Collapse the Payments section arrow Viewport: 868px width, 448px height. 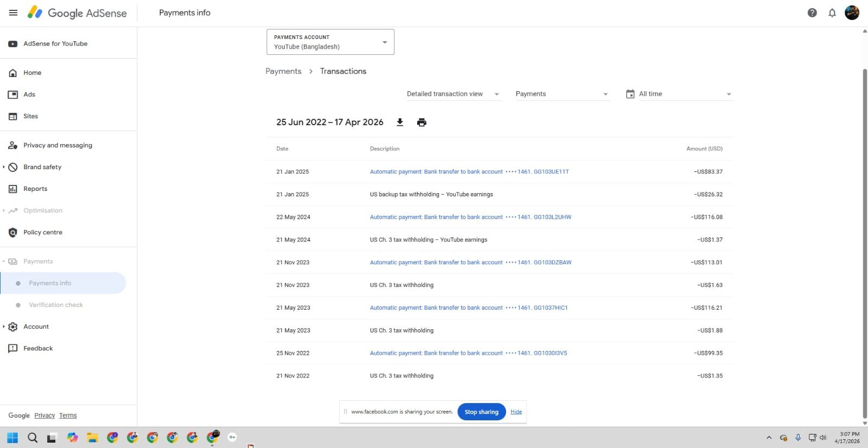4,261
